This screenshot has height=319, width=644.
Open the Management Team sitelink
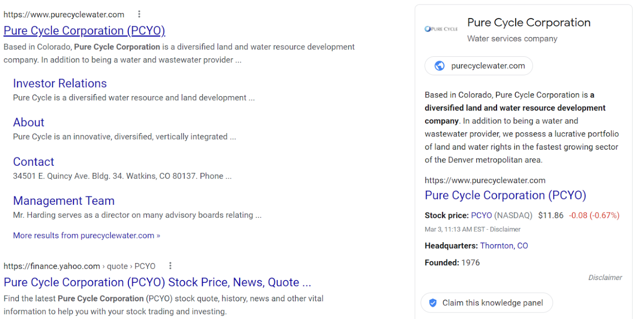pyautogui.click(x=64, y=201)
